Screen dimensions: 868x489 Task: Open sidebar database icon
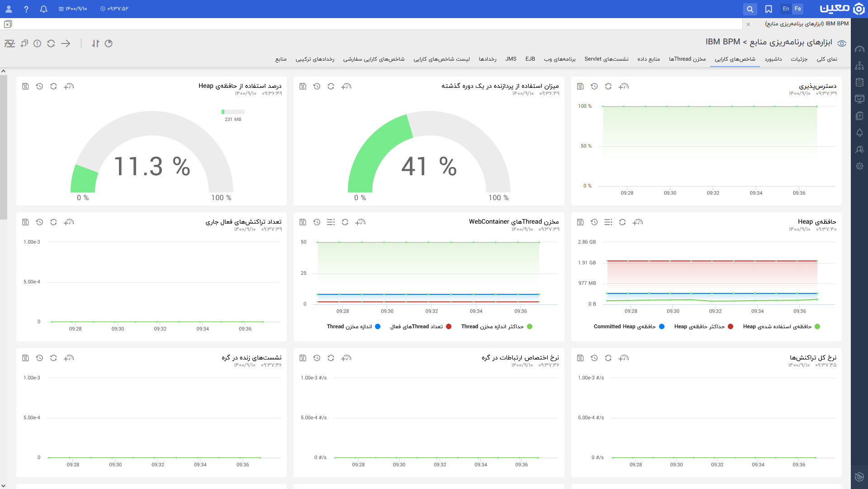pyautogui.click(x=860, y=82)
